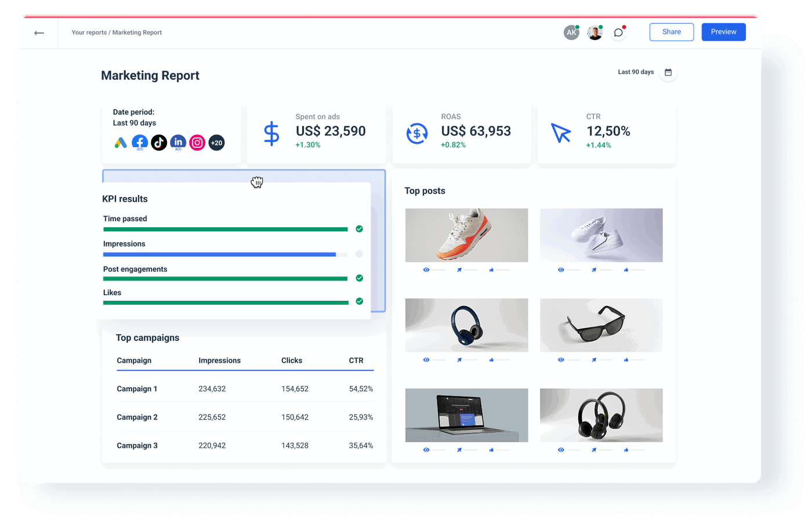
Task: Click the gray status circle next to Impressions
Action: [359, 254]
